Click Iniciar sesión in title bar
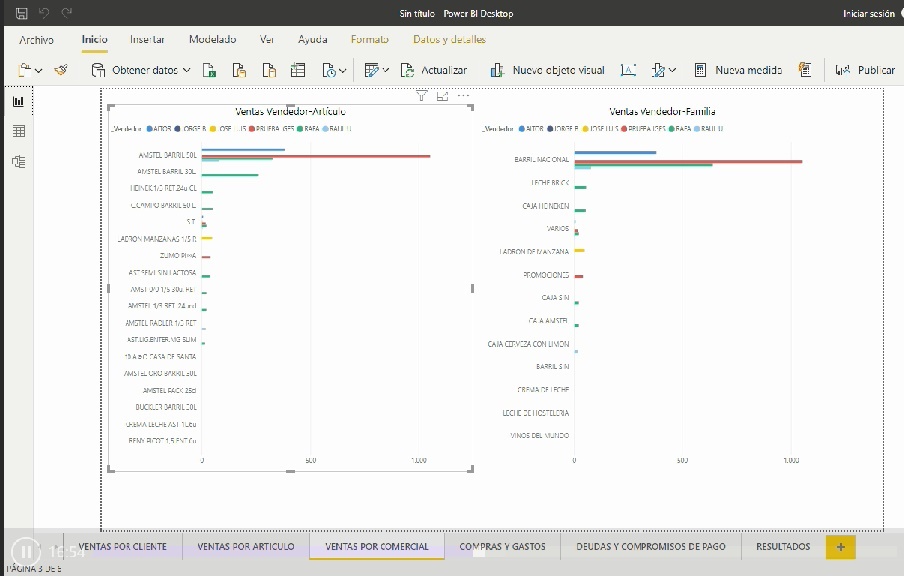 pos(868,13)
